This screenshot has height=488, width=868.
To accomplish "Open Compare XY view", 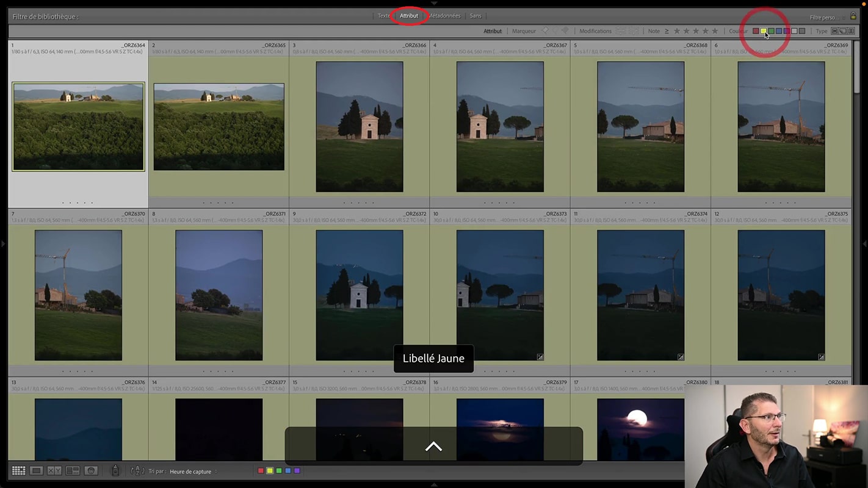I will [x=54, y=470].
